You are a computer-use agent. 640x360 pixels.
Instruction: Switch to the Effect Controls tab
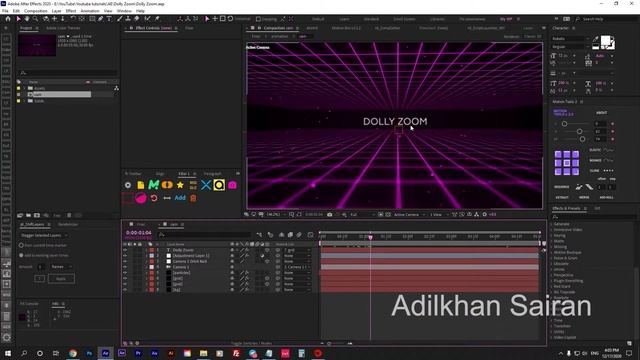153,28
